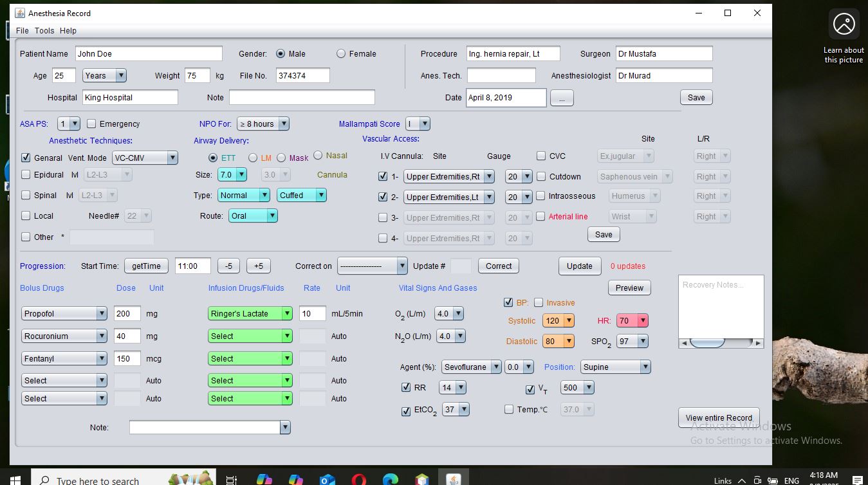The image size is (868, 485).
Task: Enable the Emergency checkbox
Action: click(91, 124)
